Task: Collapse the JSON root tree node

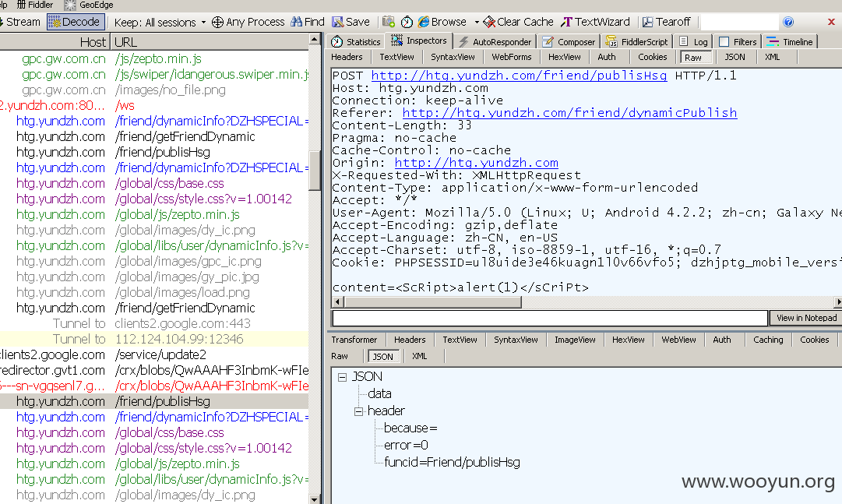Action: click(342, 377)
